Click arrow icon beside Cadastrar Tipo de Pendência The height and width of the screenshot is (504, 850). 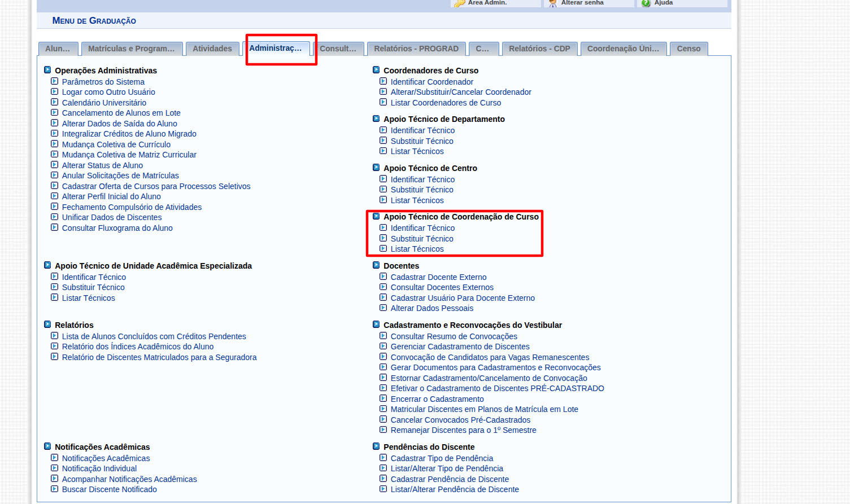coord(383,458)
